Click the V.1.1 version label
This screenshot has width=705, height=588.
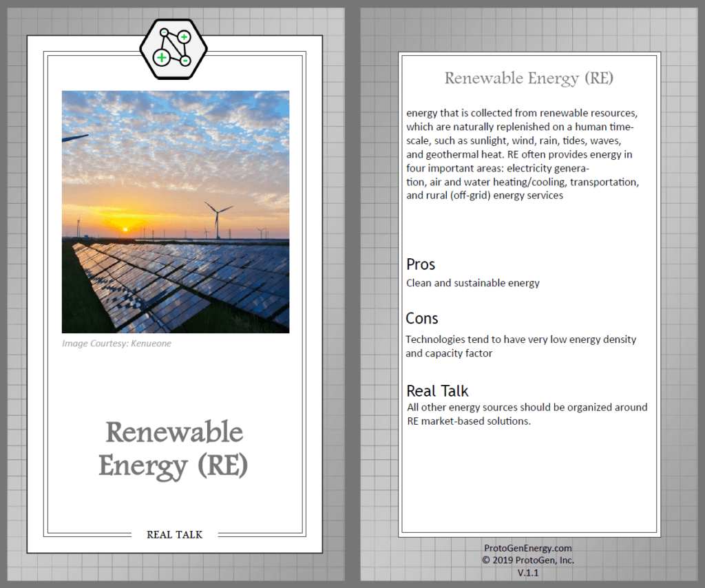(528, 572)
